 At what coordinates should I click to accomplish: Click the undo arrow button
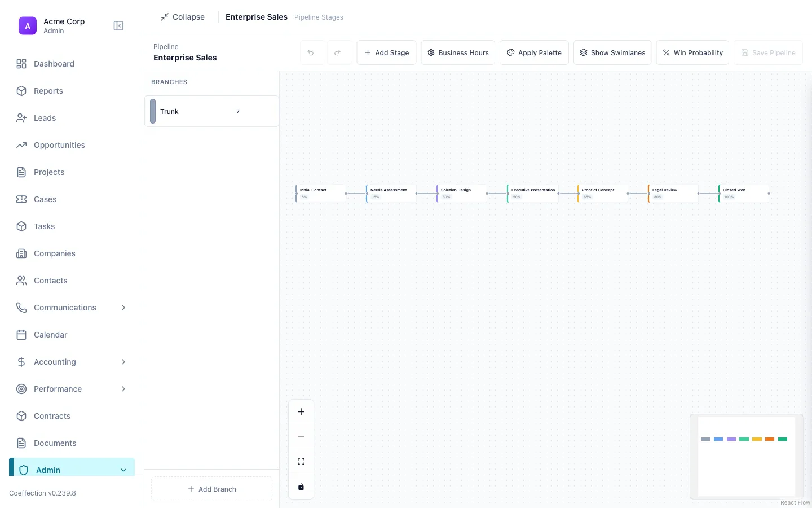(x=311, y=52)
